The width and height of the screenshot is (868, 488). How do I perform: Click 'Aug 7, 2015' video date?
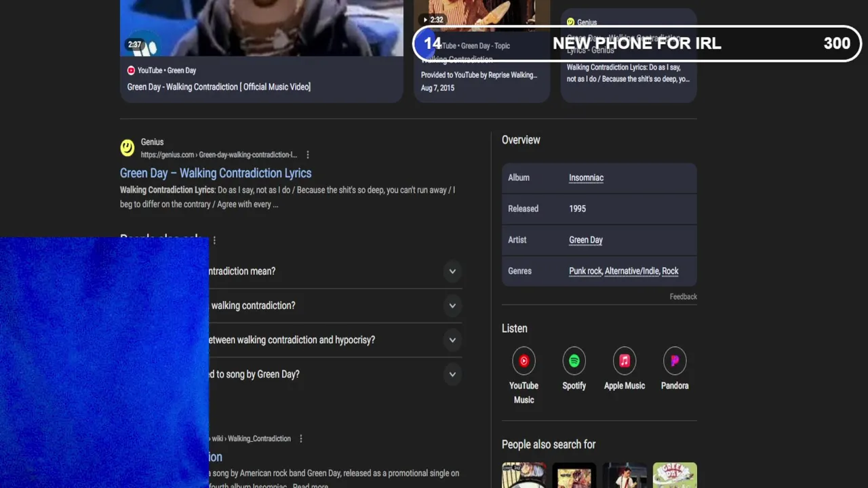tap(437, 88)
